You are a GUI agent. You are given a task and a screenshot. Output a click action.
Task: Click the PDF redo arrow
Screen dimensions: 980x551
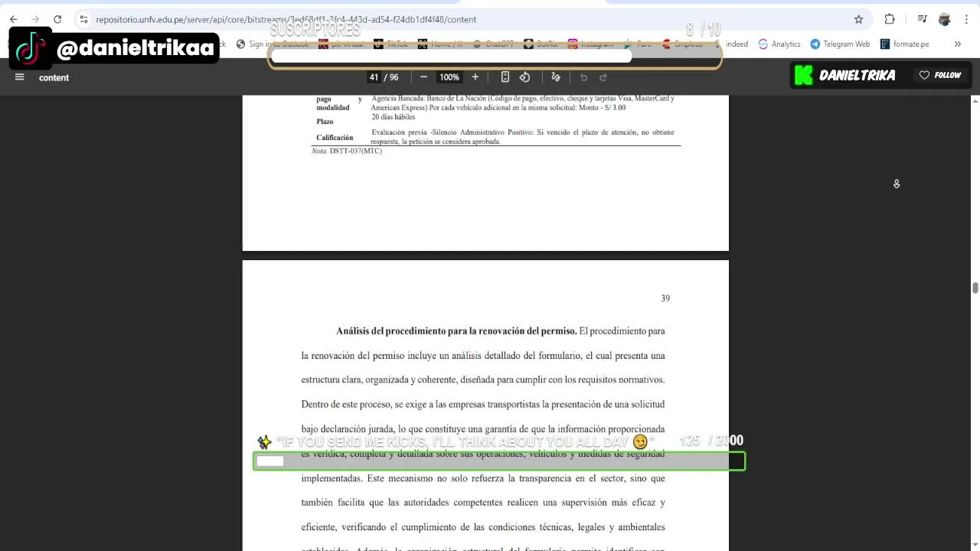pos(603,77)
